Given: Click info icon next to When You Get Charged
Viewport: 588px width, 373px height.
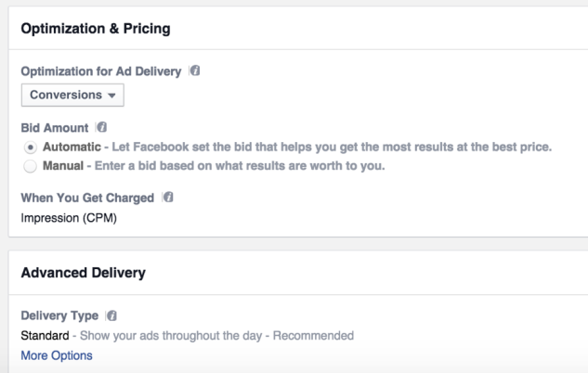Looking at the screenshot, I should coord(168,197).
